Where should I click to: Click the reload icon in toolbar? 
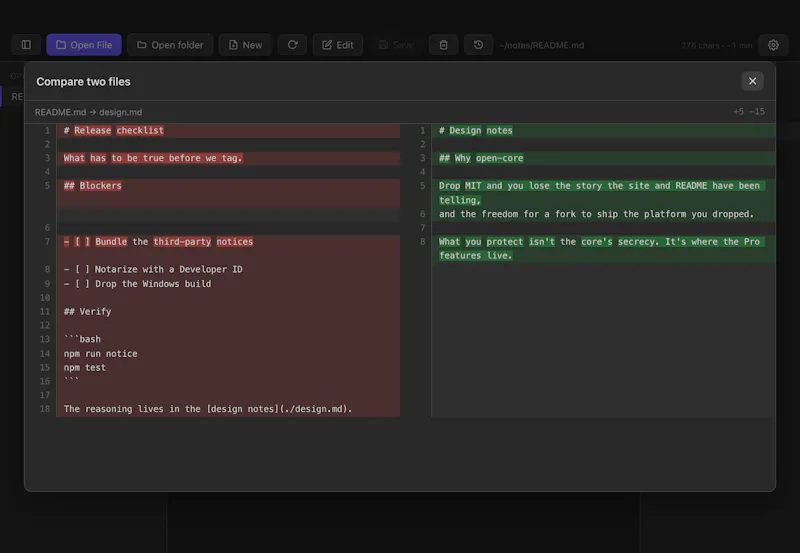click(292, 45)
